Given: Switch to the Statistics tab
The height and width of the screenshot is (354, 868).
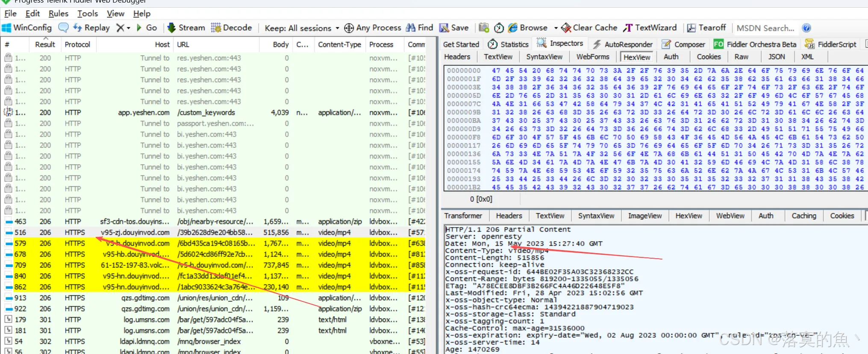Looking at the screenshot, I should (508, 44).
